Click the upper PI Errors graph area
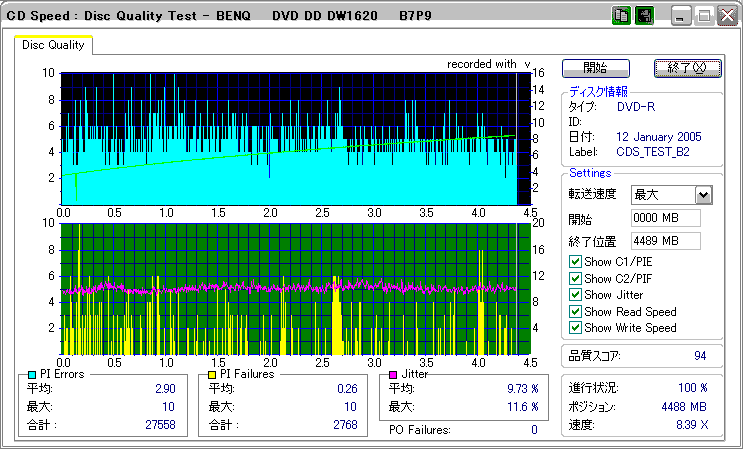The image size is (743, 449). coord(290,138)
